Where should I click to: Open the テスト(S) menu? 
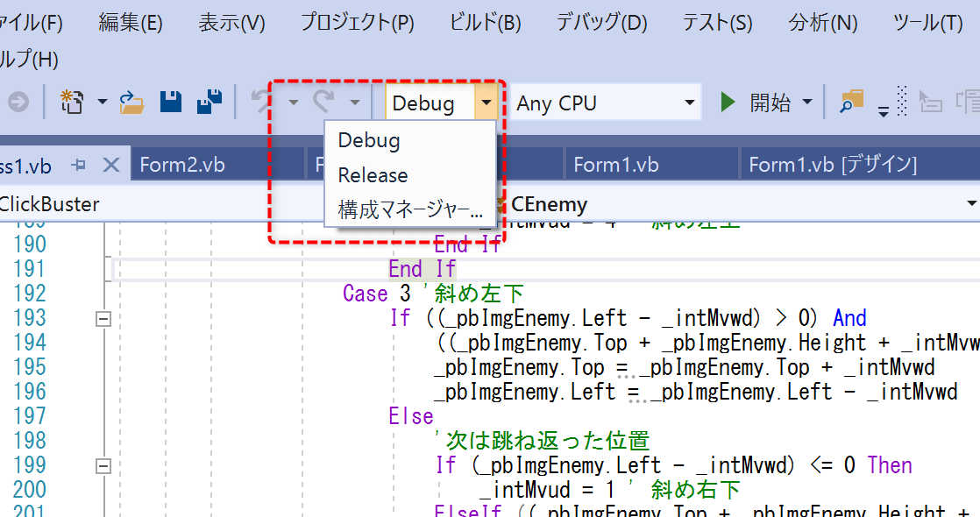coord(718,23)
